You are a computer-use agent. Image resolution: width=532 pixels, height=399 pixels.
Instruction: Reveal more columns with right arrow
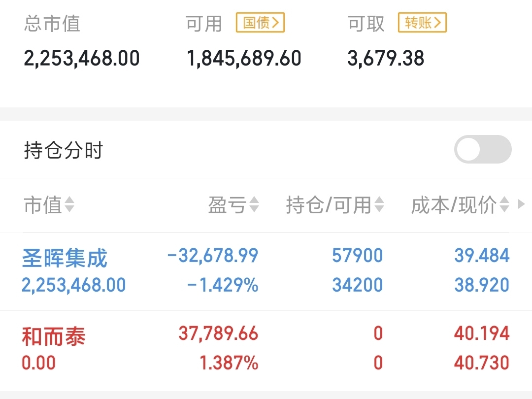pos(522,204)
